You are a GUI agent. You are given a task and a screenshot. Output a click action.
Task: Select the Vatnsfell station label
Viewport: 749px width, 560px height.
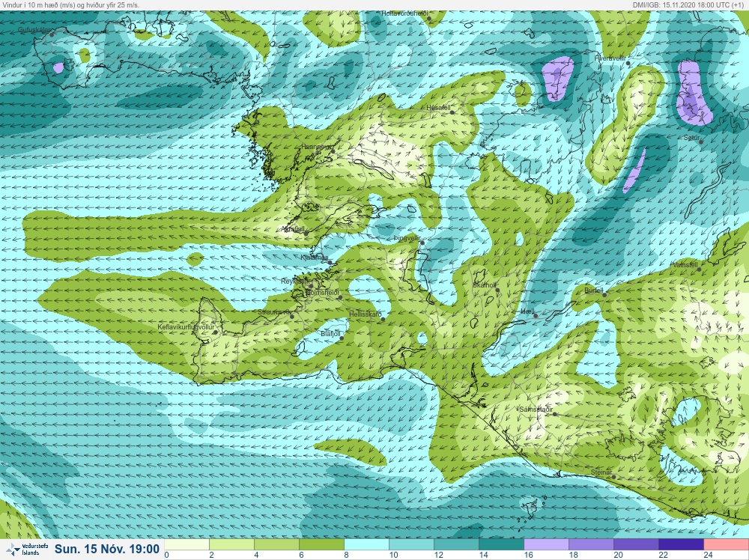point(685,265)
